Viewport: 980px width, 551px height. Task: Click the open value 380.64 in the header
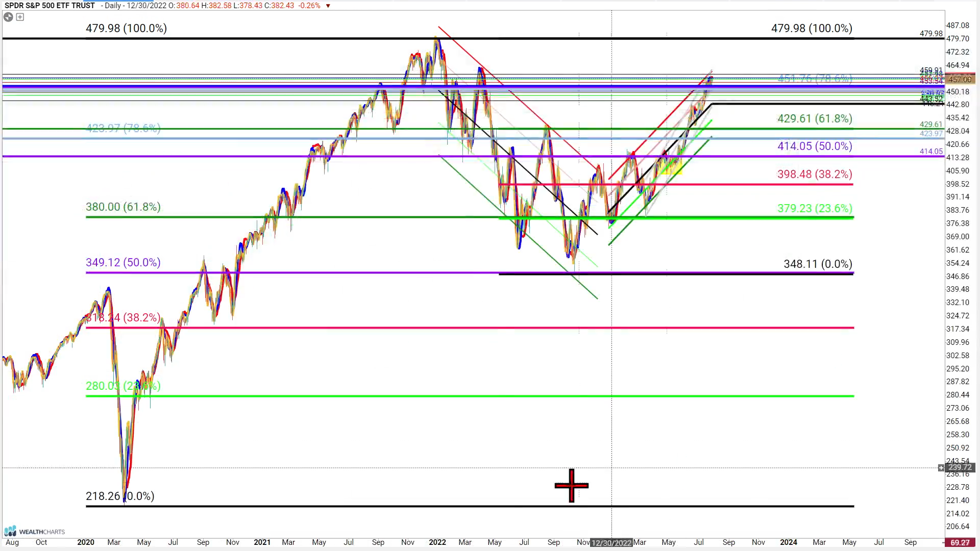188,6
